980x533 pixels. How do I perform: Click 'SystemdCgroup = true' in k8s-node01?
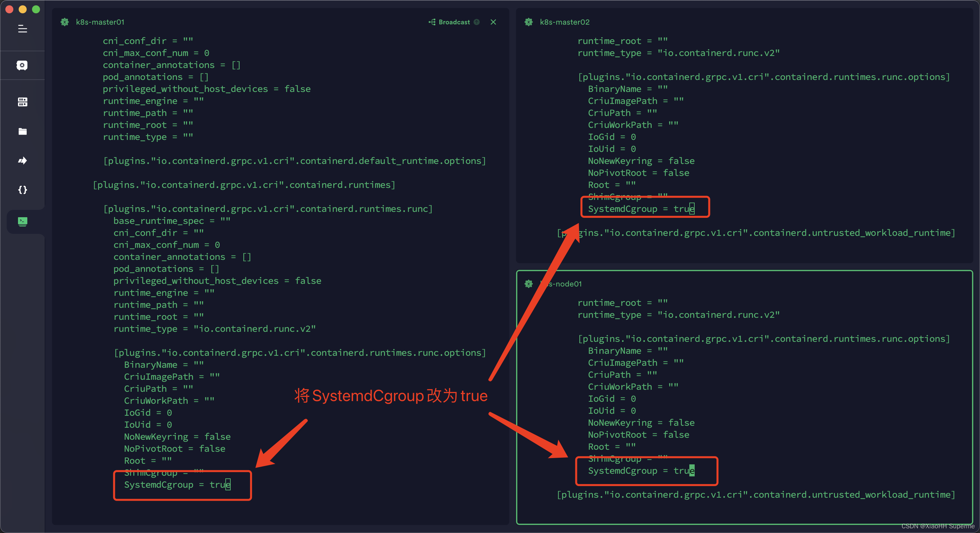[641, 471]
